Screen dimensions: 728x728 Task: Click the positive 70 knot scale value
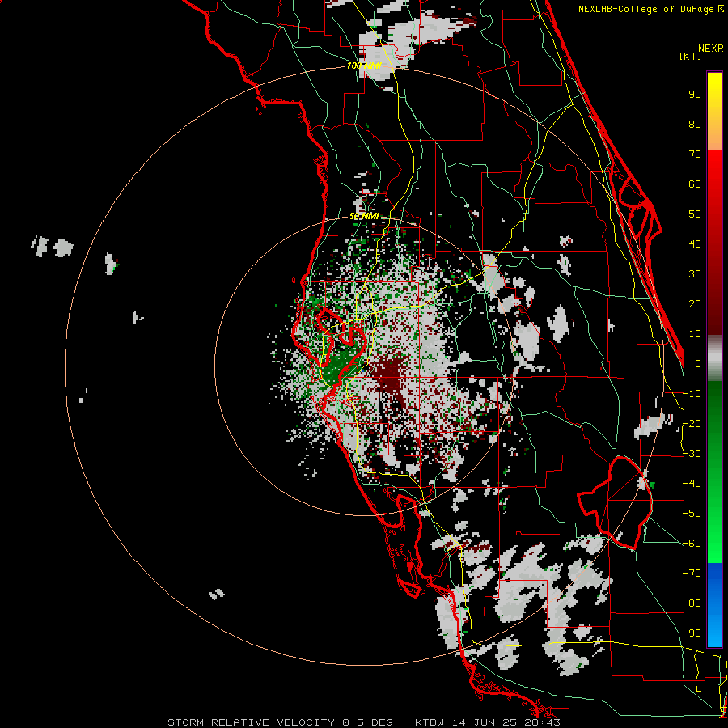pyautogui.click(x=695, y=154)
